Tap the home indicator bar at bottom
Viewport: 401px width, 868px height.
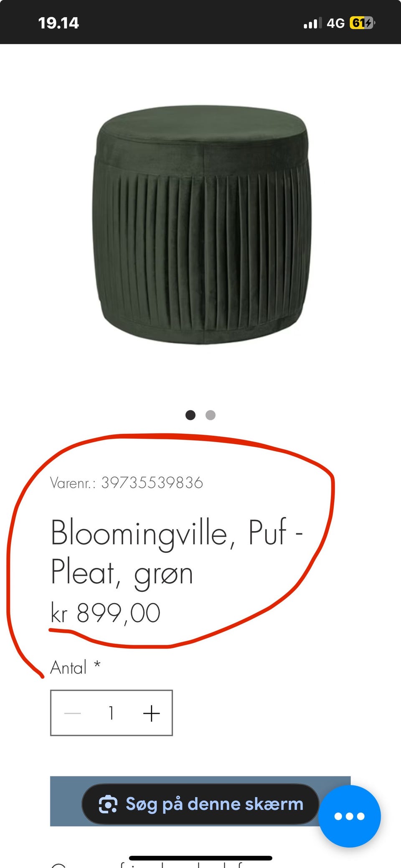tap(200, 858)
